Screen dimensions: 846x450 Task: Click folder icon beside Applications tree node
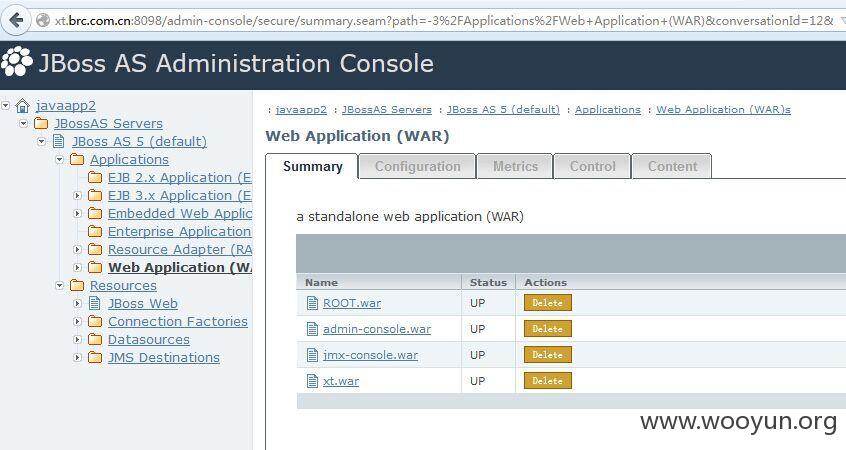pyautogui.click(x=77, y=159)
